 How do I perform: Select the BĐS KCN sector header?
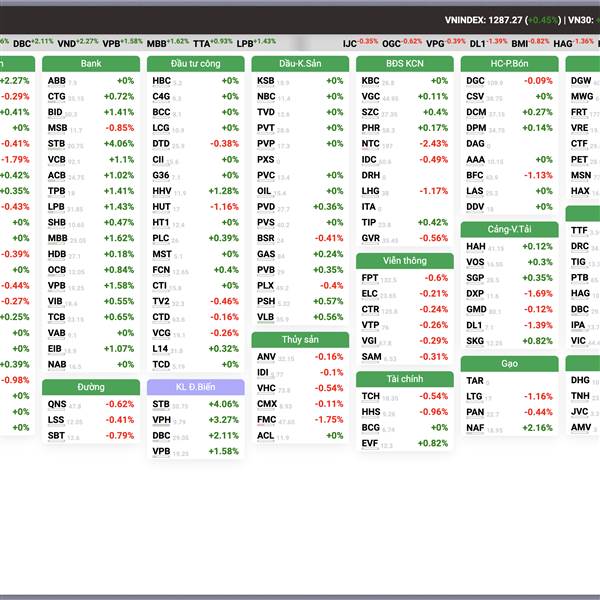[405, 64]
